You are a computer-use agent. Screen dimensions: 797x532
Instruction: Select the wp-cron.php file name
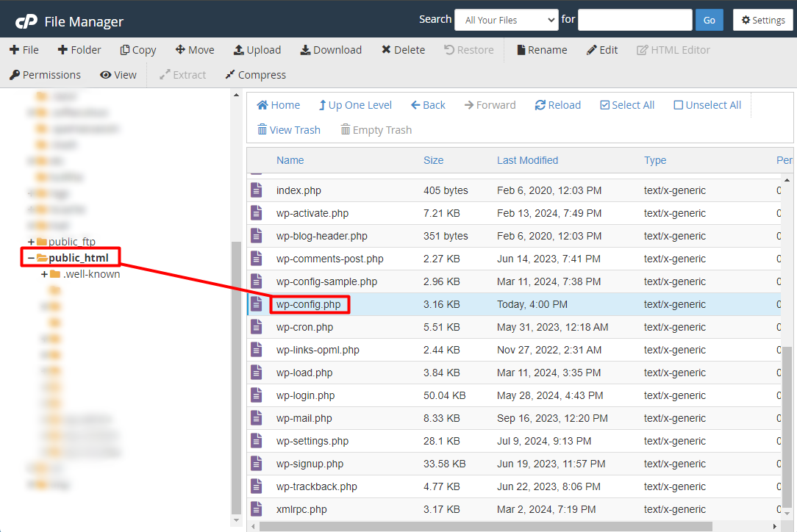pos(305,327)
